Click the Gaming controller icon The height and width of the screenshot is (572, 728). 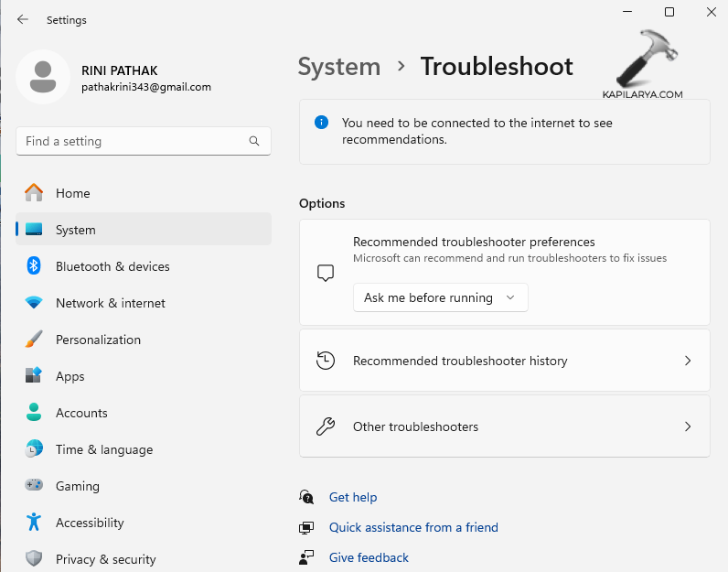34,486
